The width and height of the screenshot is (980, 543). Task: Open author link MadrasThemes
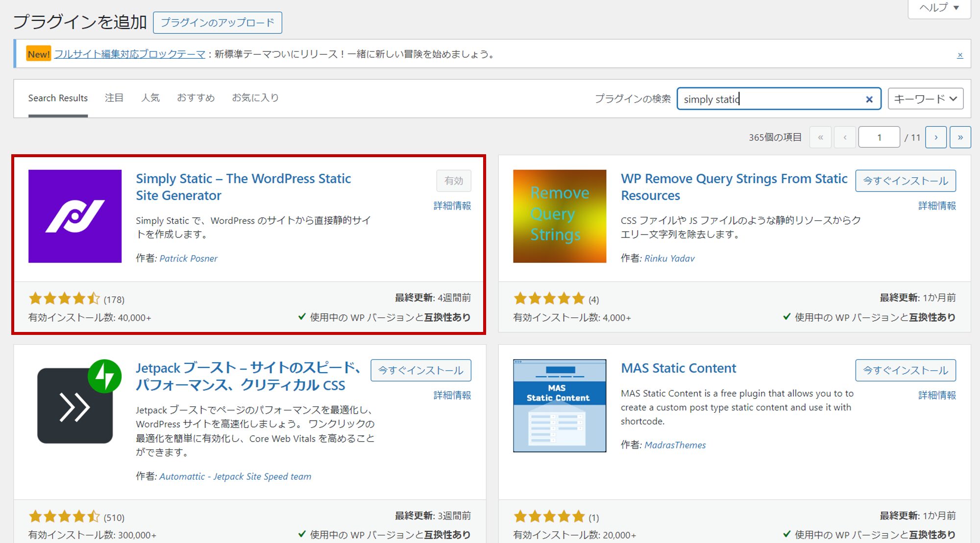(675, 445)
